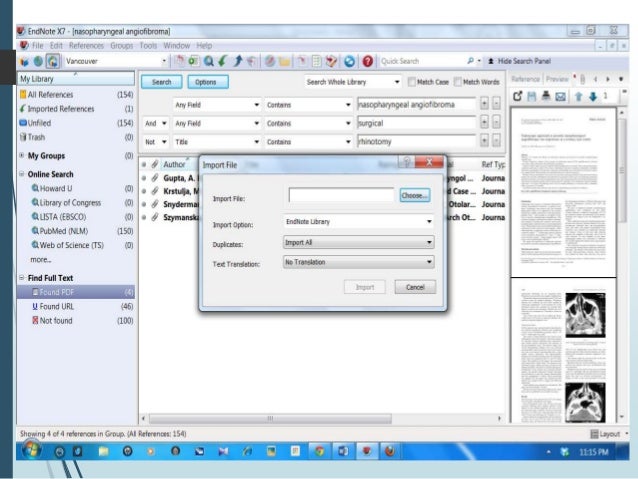Click the Sync Library round blue icon
This screenshot has height=479, width=638.
click(x=350, y=61)
